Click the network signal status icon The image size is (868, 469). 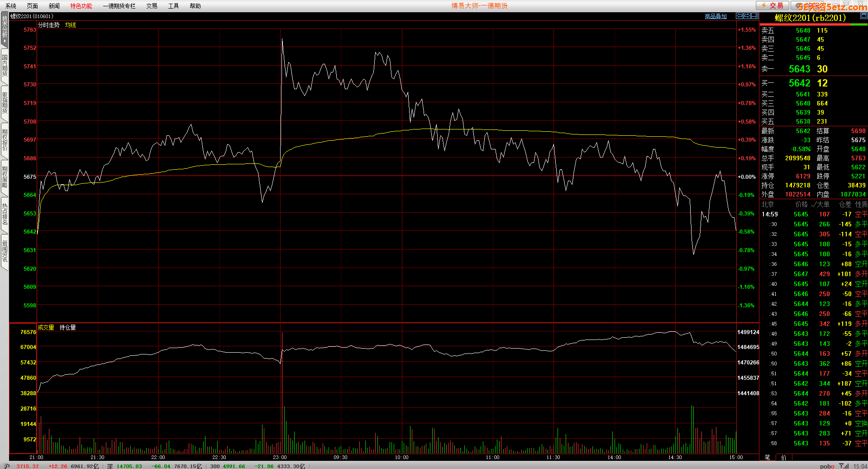[844, 466]
